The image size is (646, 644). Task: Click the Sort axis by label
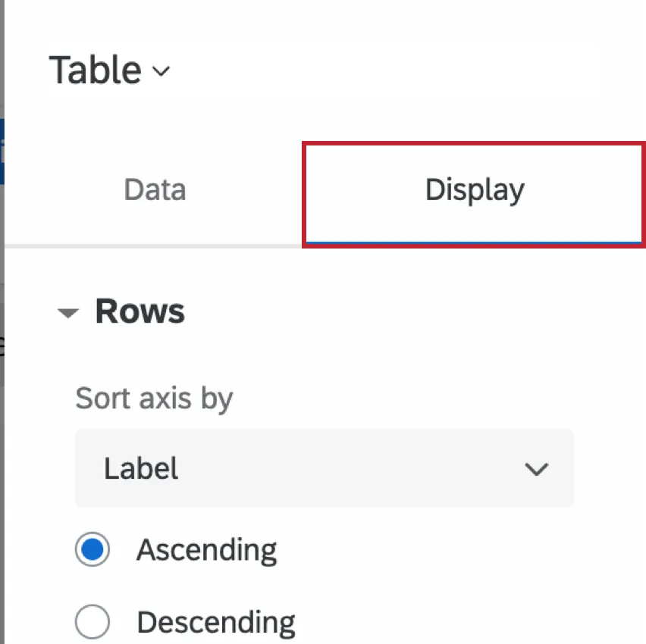coord(154,398)
